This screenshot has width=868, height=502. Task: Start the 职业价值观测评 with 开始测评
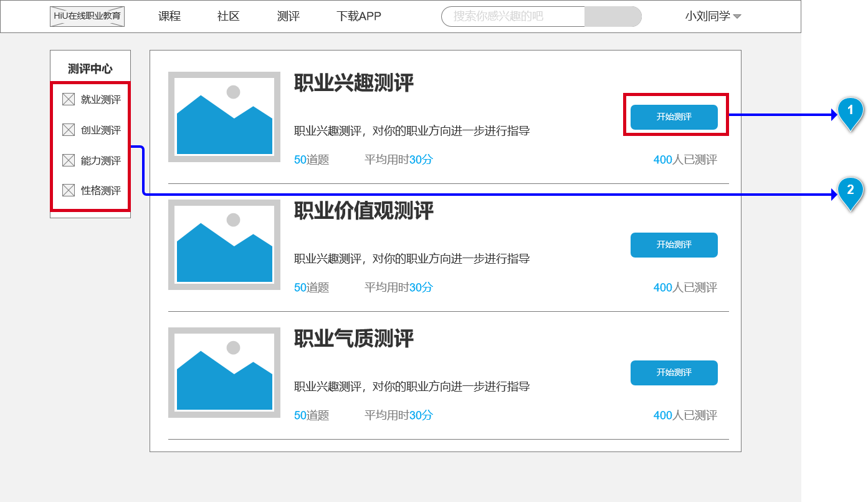674,245
